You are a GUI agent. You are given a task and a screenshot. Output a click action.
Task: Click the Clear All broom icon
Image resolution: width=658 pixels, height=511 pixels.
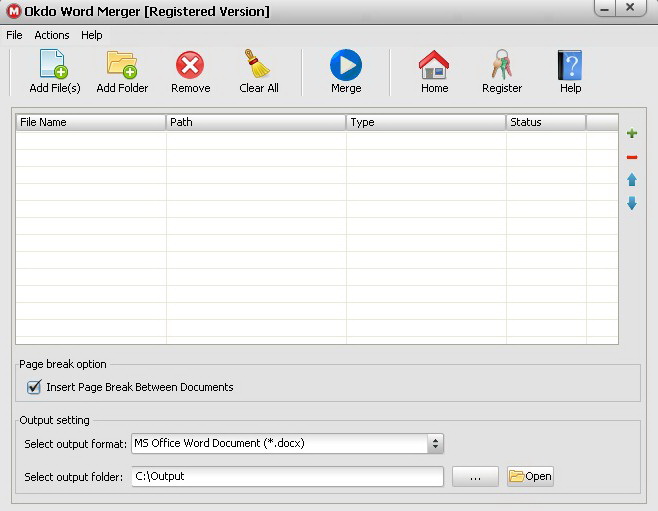click(x=257, y=64)
